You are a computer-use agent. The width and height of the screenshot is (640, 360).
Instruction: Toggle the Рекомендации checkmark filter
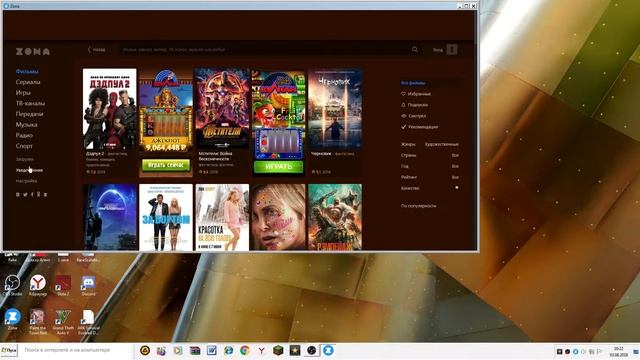pyautogui.click(x=420, y=127)
